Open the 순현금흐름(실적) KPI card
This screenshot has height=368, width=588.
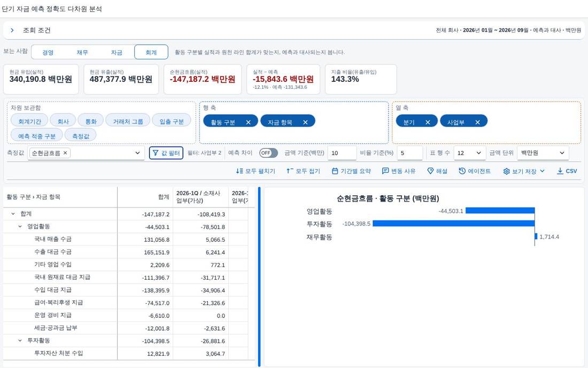(x=203, y=79)
